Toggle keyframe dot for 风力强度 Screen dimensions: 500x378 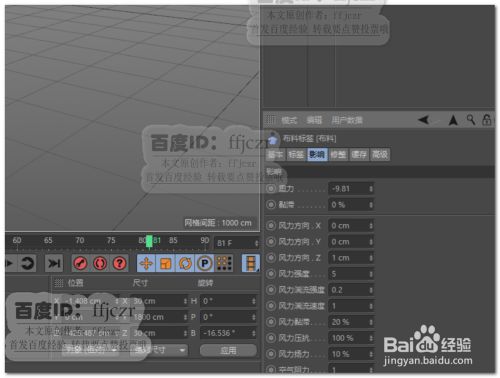(x=271, y=274)
